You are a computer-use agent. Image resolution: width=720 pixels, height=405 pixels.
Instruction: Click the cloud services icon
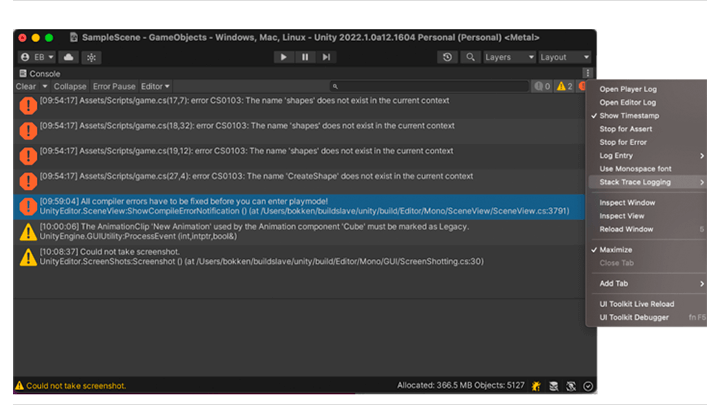pyautogui.click(x=68, y=57)
